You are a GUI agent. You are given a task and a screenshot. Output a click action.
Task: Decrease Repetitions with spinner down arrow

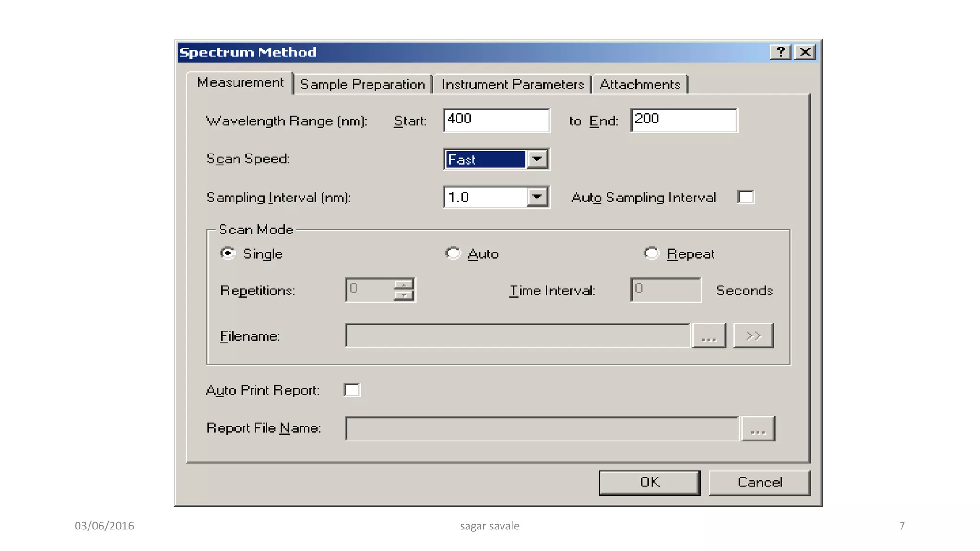pyautogui.click(x=404, y=295)
